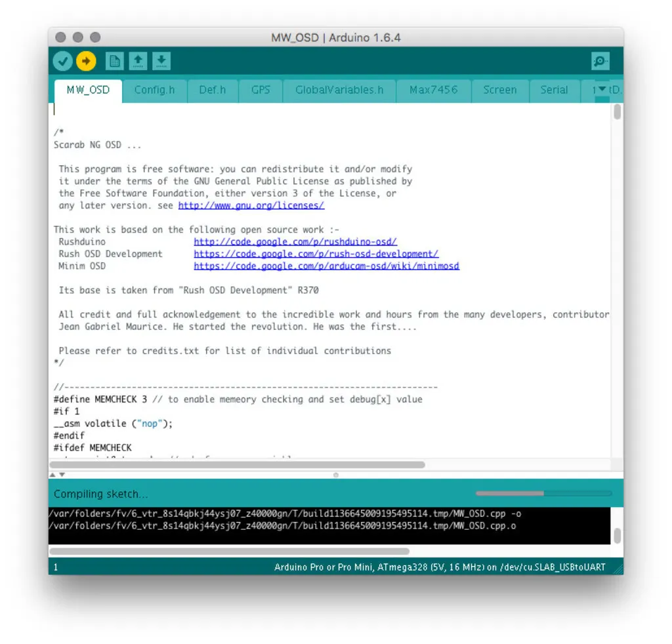Switch to the Screen tab
Viewport: 672px width, 644px height.
pos(500,91)
